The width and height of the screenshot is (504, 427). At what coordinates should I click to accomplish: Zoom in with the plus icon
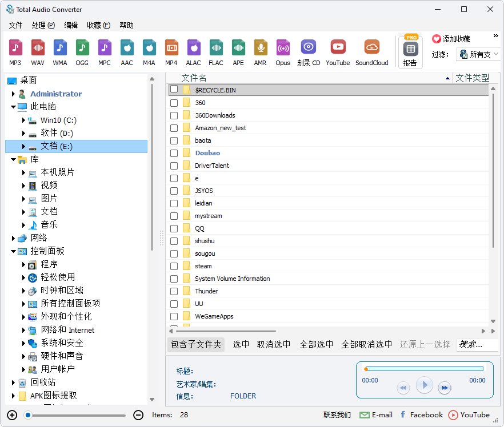(12, 415)
